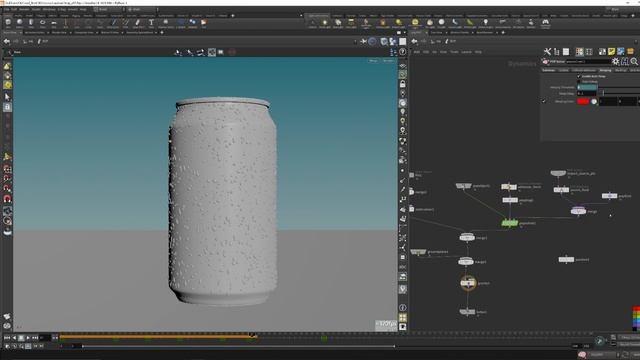Screen dimensions: 640x360
Task: Open the No cam camera menu
Action: (x=388, y=61)
